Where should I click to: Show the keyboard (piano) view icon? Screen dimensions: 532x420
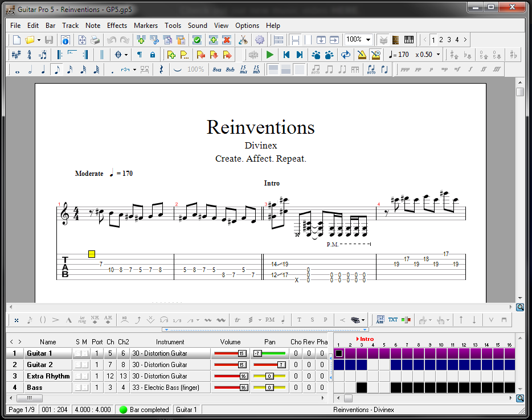(x=409, y=40)
